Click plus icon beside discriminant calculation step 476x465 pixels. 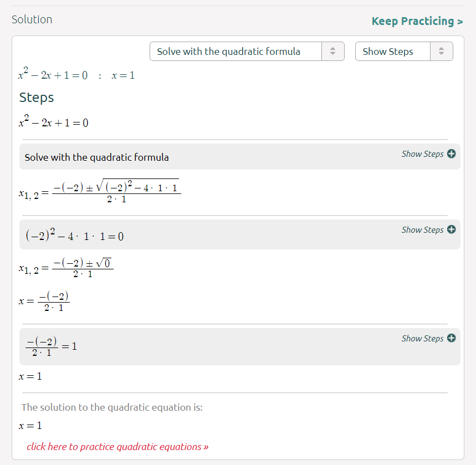(x=451, y=229)
